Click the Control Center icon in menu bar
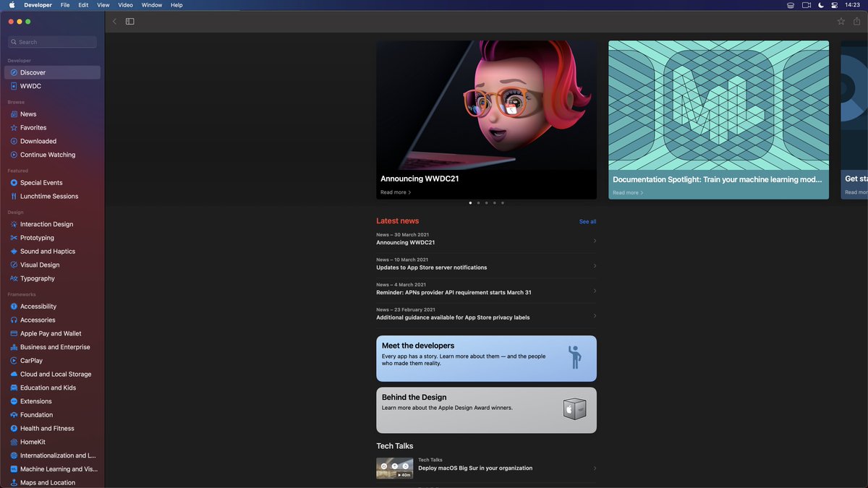Image resolution: width=868 pixels, height=488 pixels. coord(835,5)
